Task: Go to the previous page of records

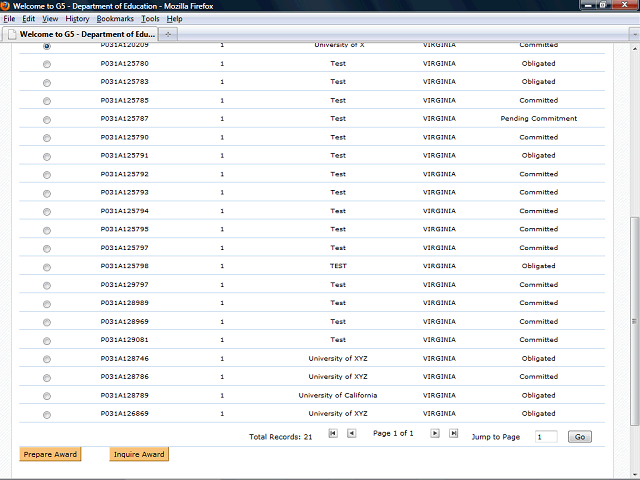Action: pyautogui.click(x=351, y=433)
